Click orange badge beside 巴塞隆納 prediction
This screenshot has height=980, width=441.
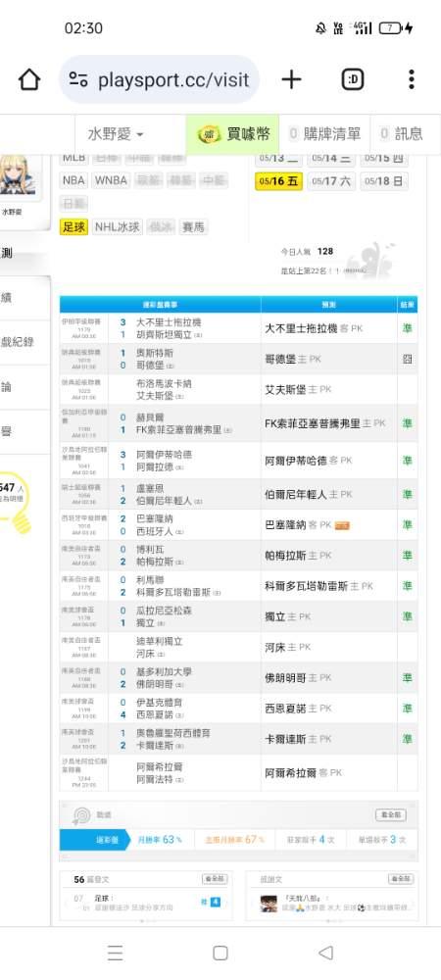[342, 525]
